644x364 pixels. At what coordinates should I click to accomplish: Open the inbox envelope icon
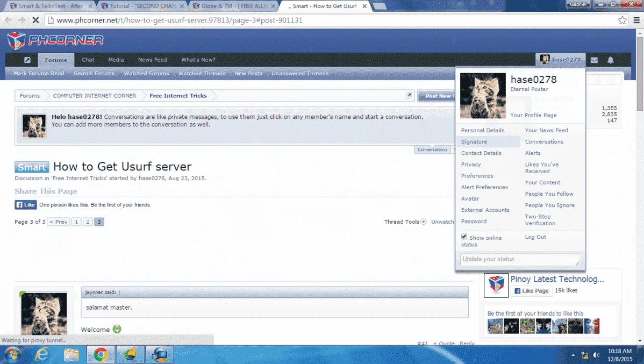click(x=594, y=60)
